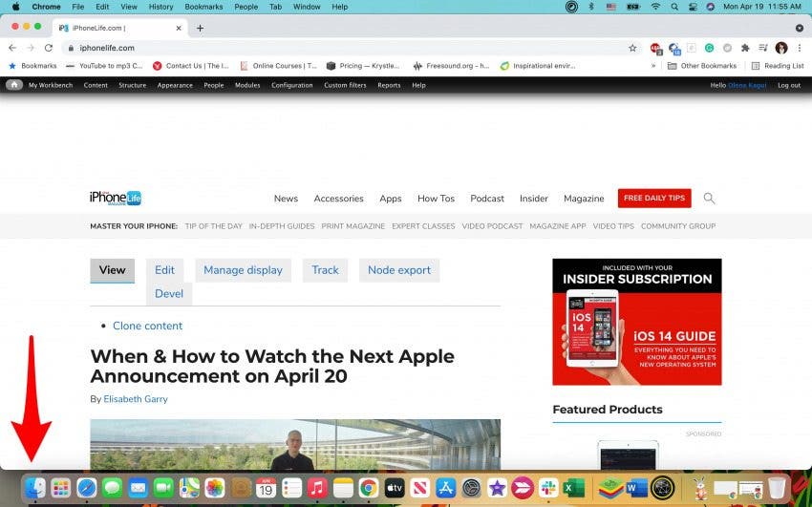Launch Safari from the Dock
The image size is (812, 507).
tap(87, 488)
